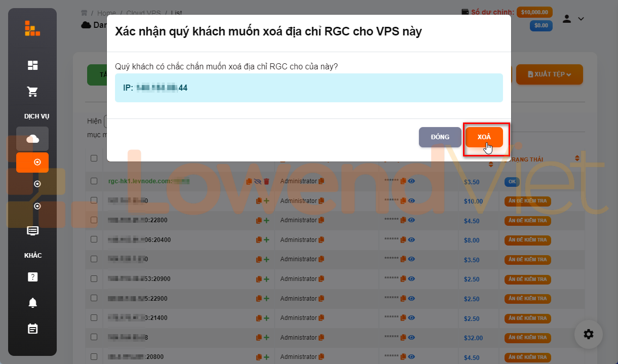The image size is (618, 364).
Task: Click the settings gear floating button
Action: pos(588,334)
